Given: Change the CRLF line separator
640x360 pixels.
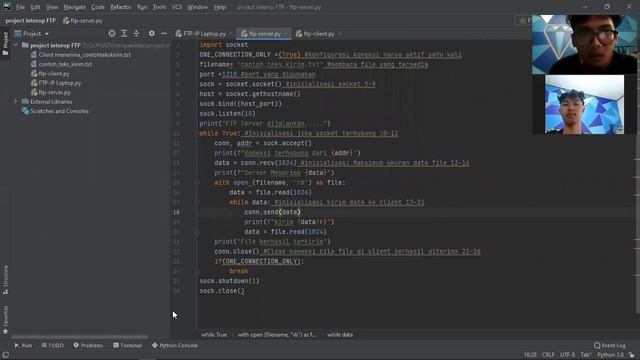Looking at the screenshot, I should 548,355.
